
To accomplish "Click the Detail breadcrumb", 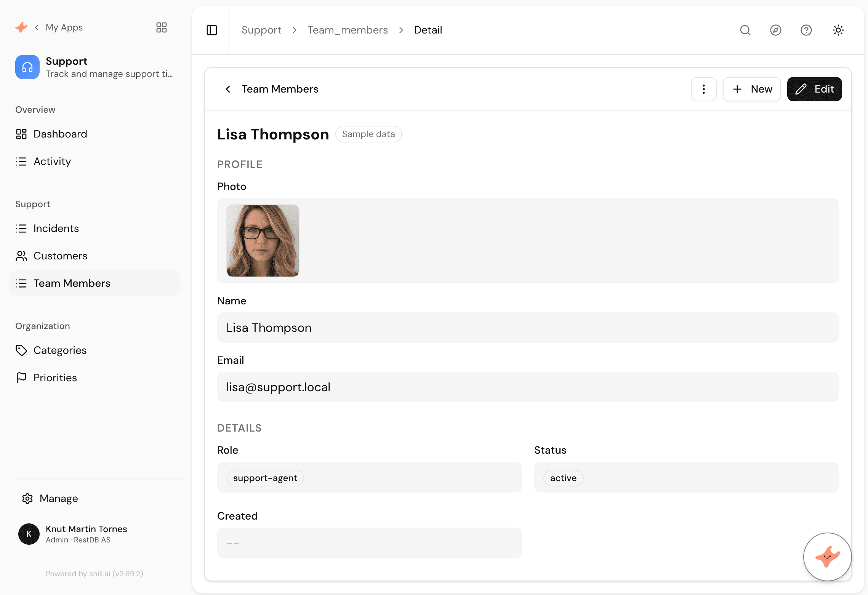I will pos(428,30).
